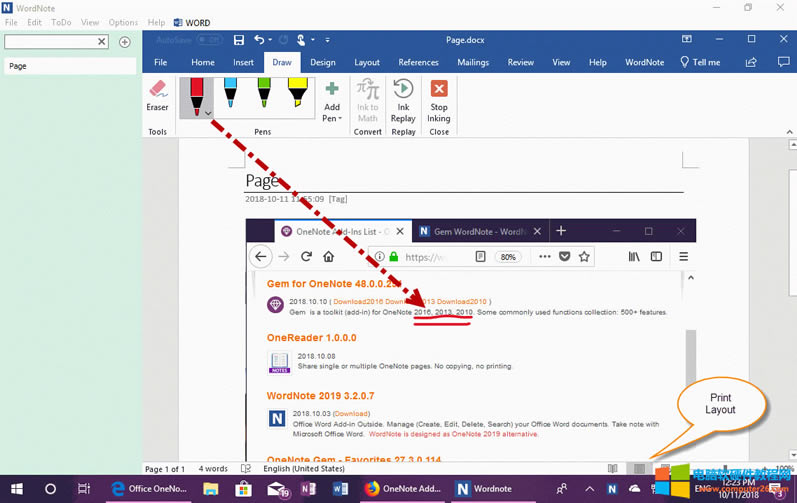Image resolution: width=797 pixels, height=503 pixels.
Task: Open the Design ribbon tab
Action: click(322, 62)
